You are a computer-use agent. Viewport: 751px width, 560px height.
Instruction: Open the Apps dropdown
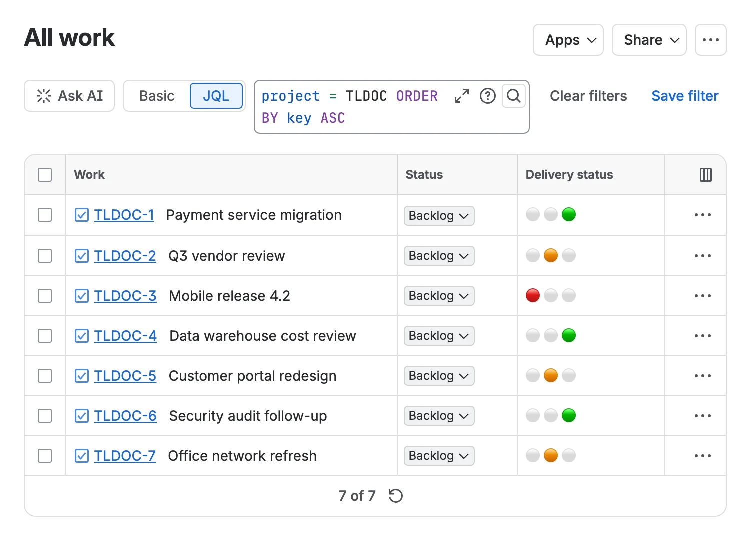(568, 40)
